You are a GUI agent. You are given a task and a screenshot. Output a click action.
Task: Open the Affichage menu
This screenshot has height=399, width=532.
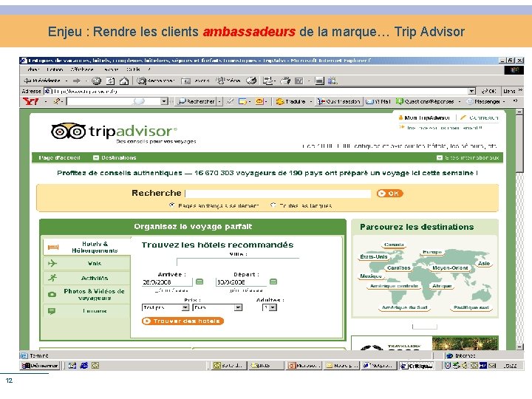coord(82,69)
